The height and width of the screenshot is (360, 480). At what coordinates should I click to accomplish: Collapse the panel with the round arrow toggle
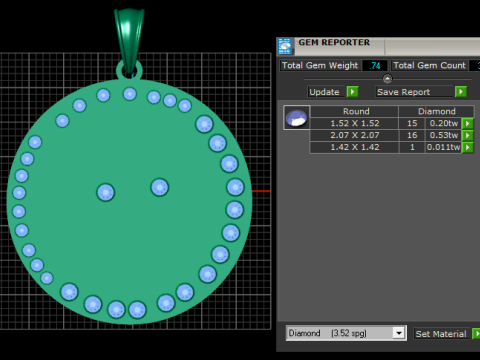[387, 79]
